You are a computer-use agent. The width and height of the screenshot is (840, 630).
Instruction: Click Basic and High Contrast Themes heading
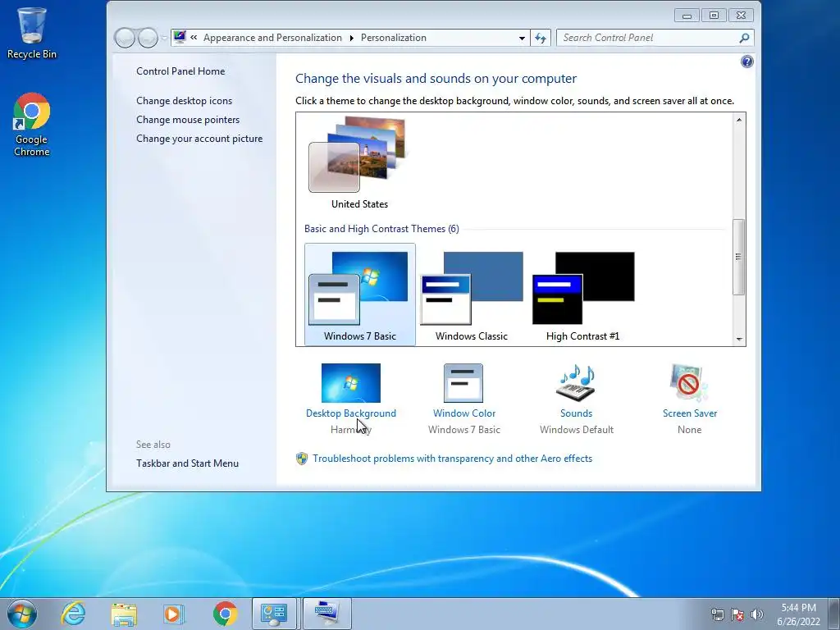(381, 229)
